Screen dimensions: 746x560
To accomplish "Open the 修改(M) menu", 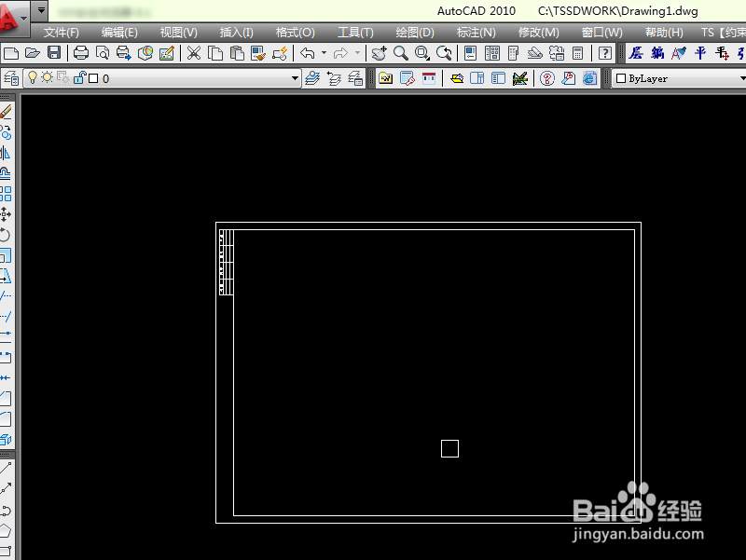I will coord(539,33).
